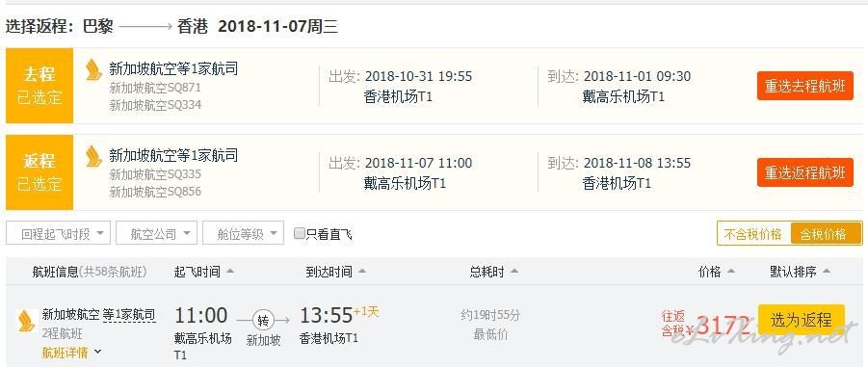This screenshot has width=868, height=367.
Task: Sort by total duration arrow
Action: (514, 272)
